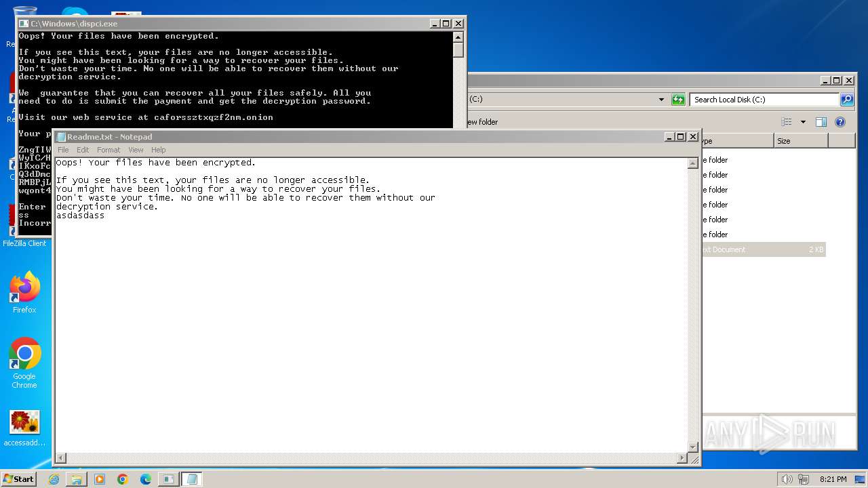The height and width of the screenshot is (488, 868).
Task: Click the Size column header in Explorer
Action: pos(801,141)
